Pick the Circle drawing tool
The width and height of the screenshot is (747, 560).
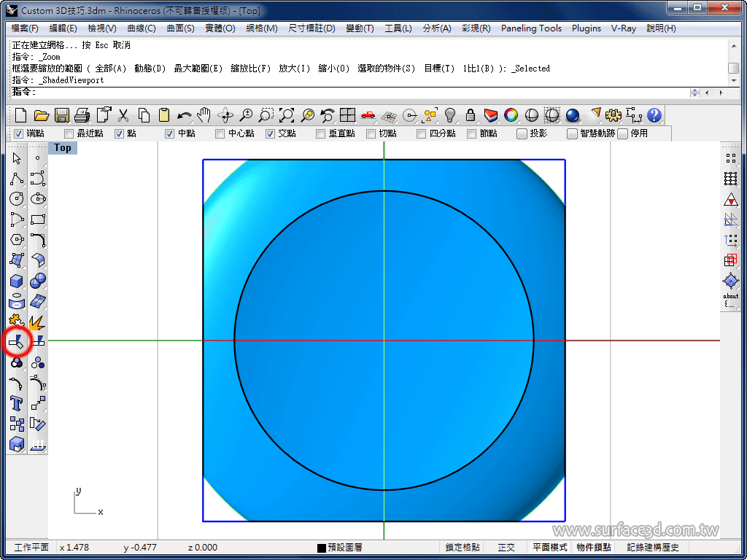pyautogui.click(x=17, y=199)
